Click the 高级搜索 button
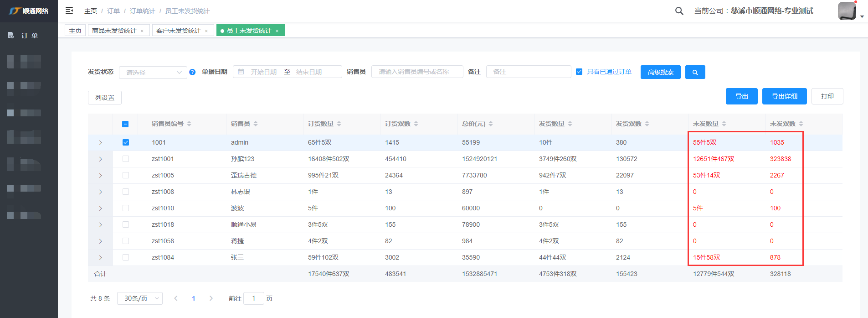 [660, 72]
